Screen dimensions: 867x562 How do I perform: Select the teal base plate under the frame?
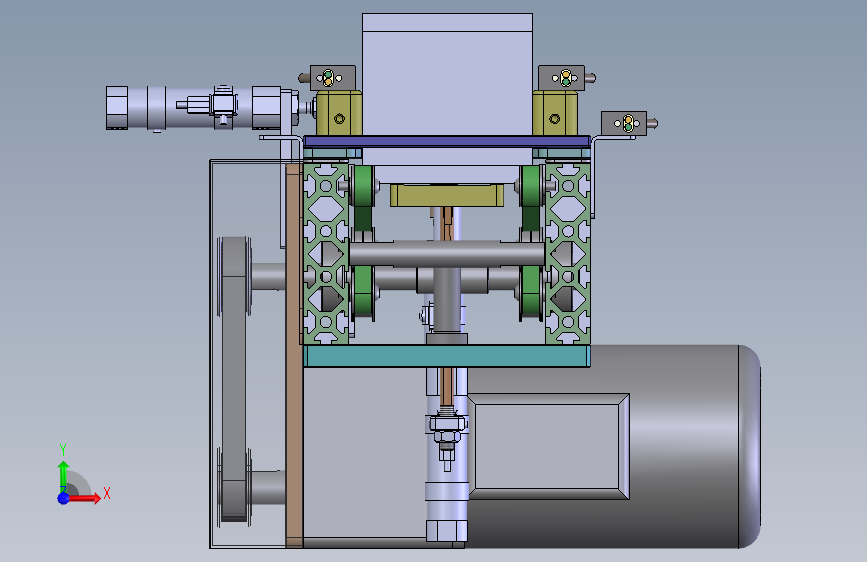[x=447, y=356]
